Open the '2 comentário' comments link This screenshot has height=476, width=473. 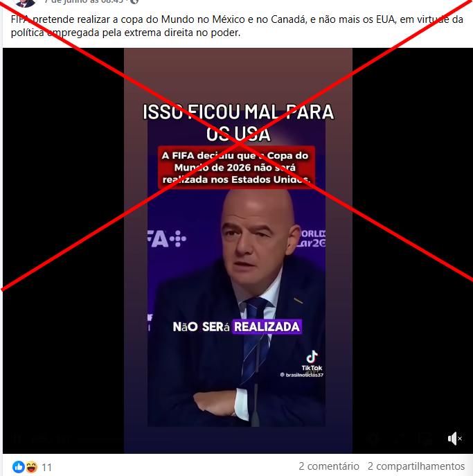(329, 466)
